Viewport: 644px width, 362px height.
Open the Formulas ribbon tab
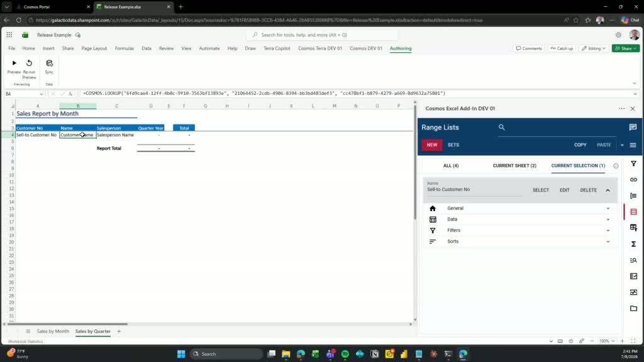tap(125, 48)
